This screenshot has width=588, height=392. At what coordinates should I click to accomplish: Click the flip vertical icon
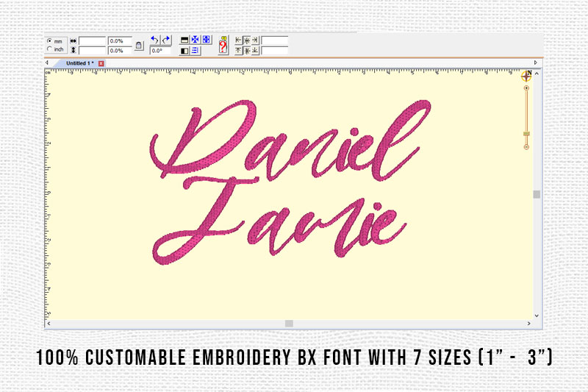(x=184, y=40)
